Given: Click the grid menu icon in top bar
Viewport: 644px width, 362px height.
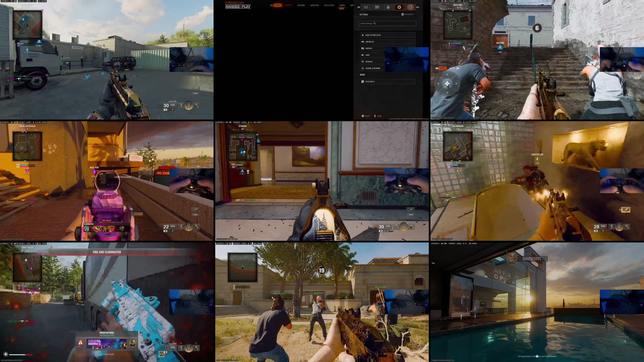Looking at the screenshot, I should 366,7.
